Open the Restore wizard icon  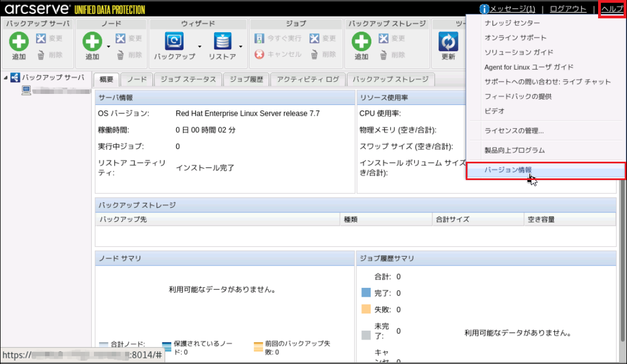(222, 42)
